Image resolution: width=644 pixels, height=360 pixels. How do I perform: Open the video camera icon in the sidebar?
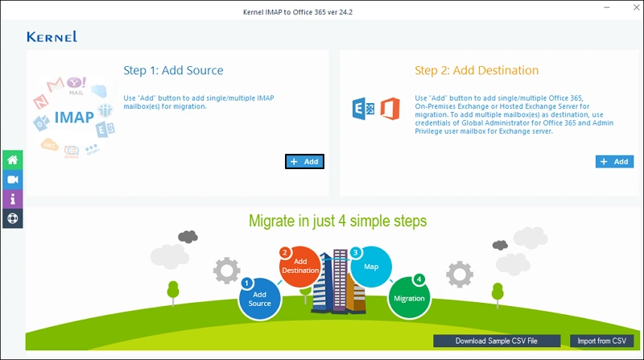13,180
